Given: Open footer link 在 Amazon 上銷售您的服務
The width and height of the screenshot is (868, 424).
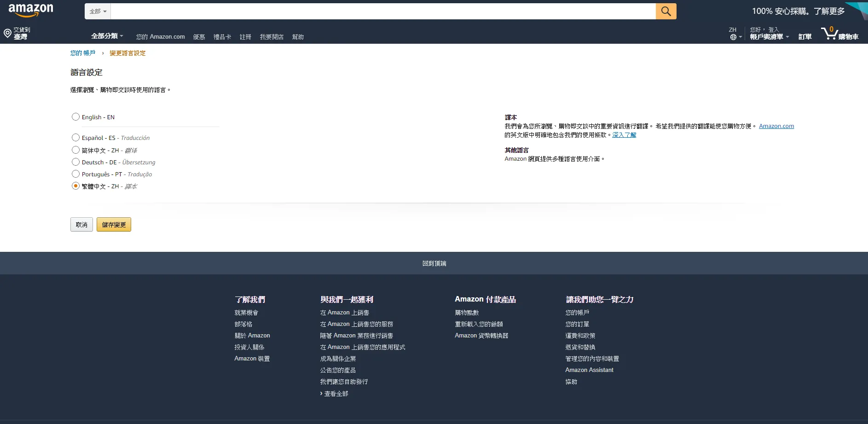Looking at the screenshot, I should click(357, 324).
